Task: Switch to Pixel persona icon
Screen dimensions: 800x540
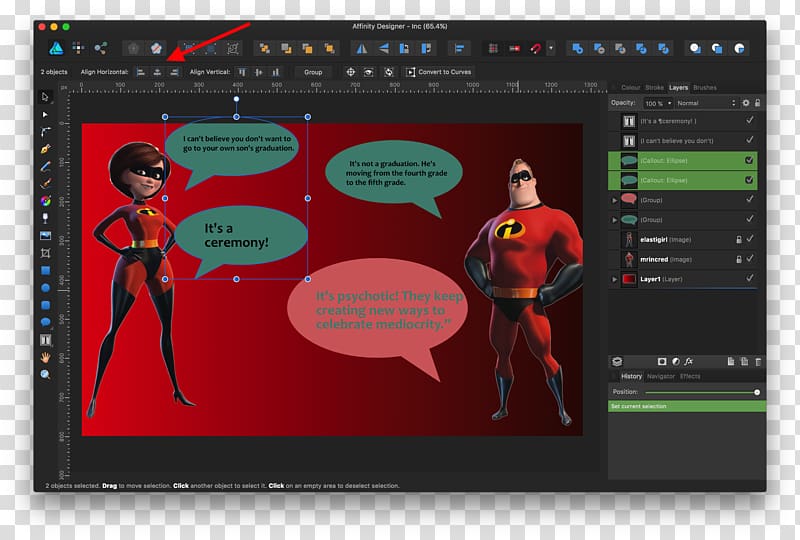Action: [78, 48]
